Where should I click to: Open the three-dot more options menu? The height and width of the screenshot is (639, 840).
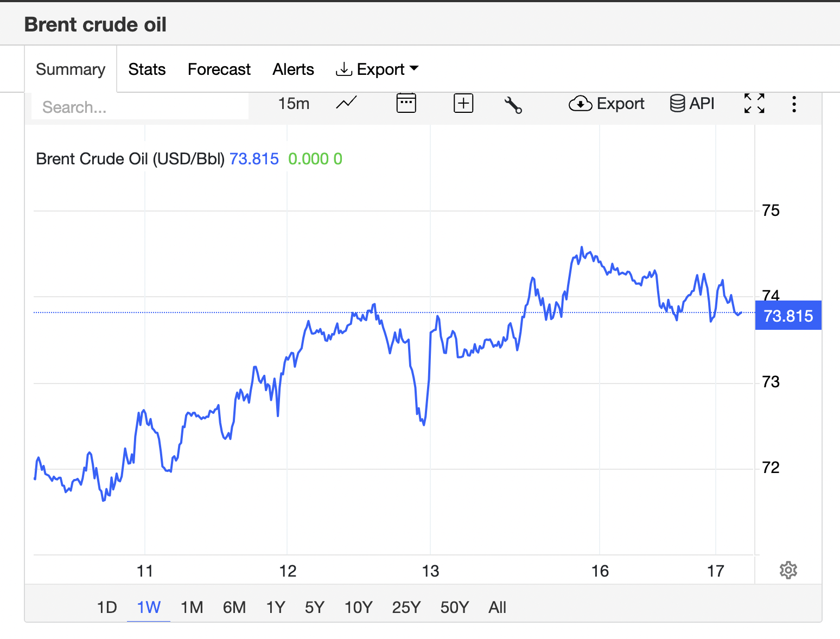(x=794, y=104)
